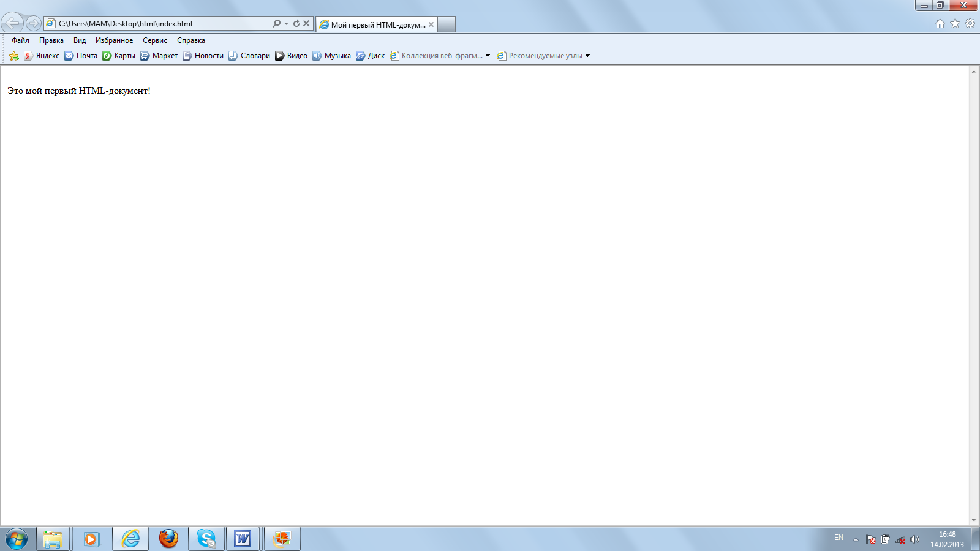Click the EN language indicator
Screen dimensions: 980x551
[839, 538]
